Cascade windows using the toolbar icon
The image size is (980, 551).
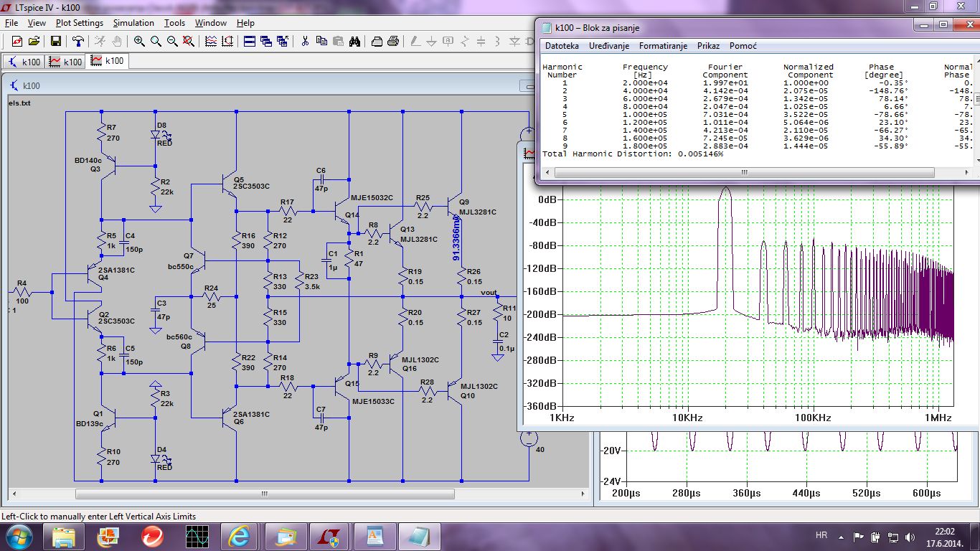coord(266,41)
